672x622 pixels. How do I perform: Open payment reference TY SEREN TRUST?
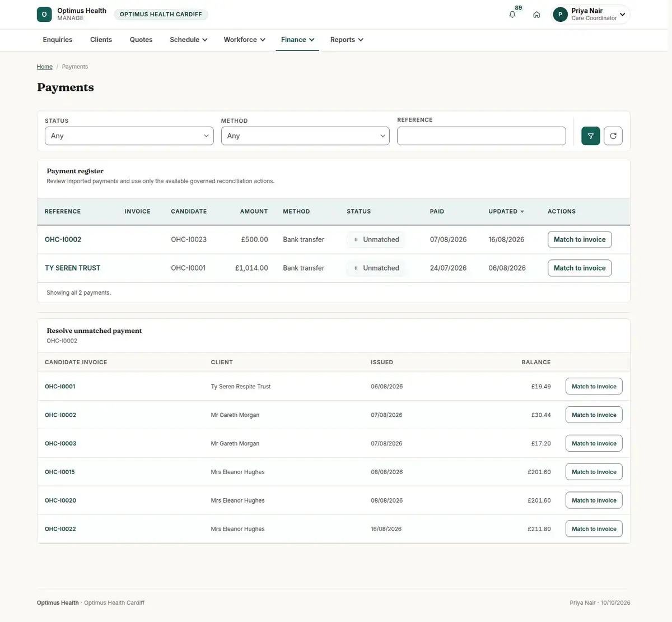(x=72, y=268)
